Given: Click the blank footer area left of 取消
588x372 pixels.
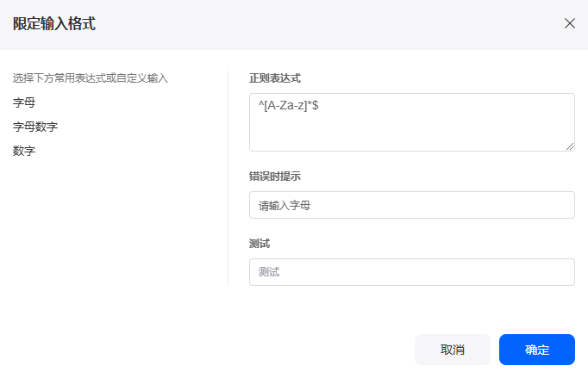Looking at the screenshot, I should (206, 350).
